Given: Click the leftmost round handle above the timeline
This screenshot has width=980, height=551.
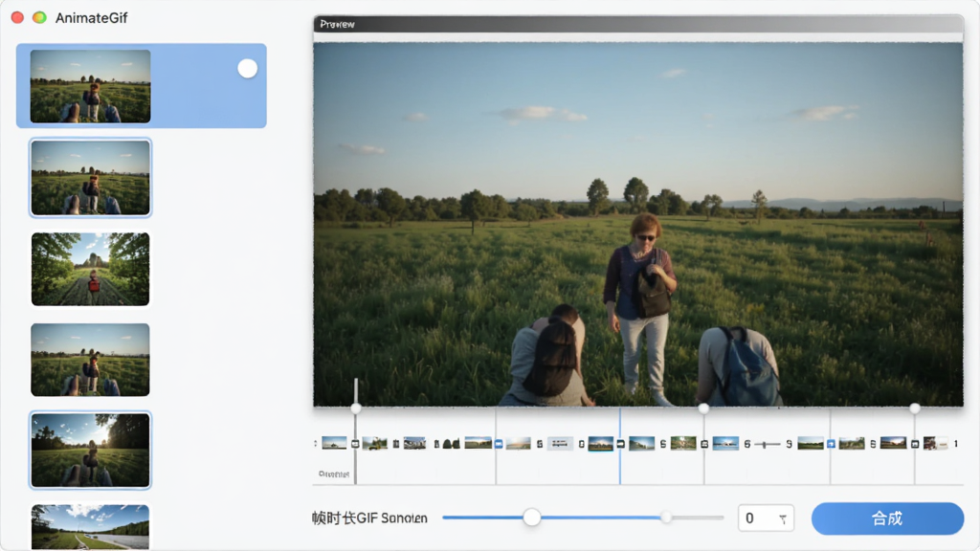Looking at the screenshot, I should [x=356, y=408].
